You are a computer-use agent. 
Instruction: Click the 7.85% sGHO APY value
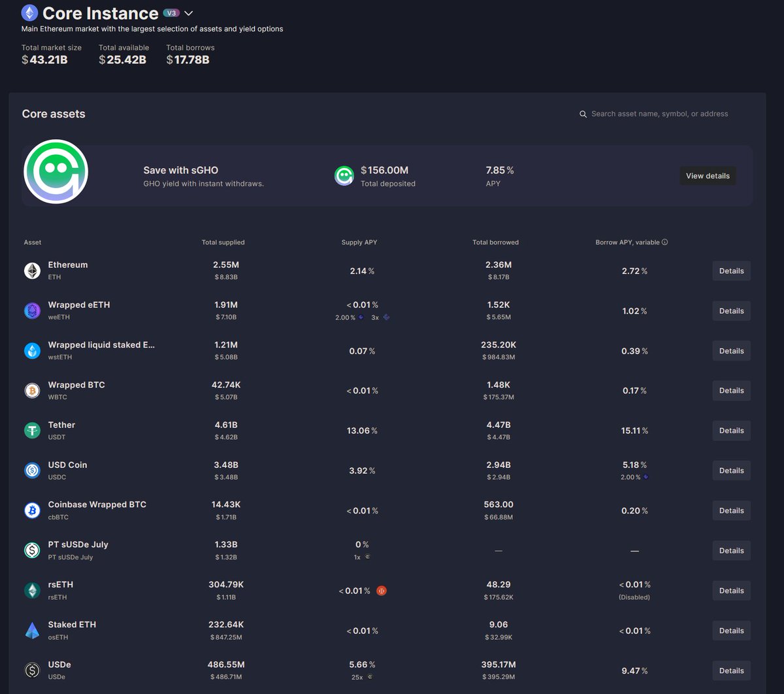click(500, 170)
